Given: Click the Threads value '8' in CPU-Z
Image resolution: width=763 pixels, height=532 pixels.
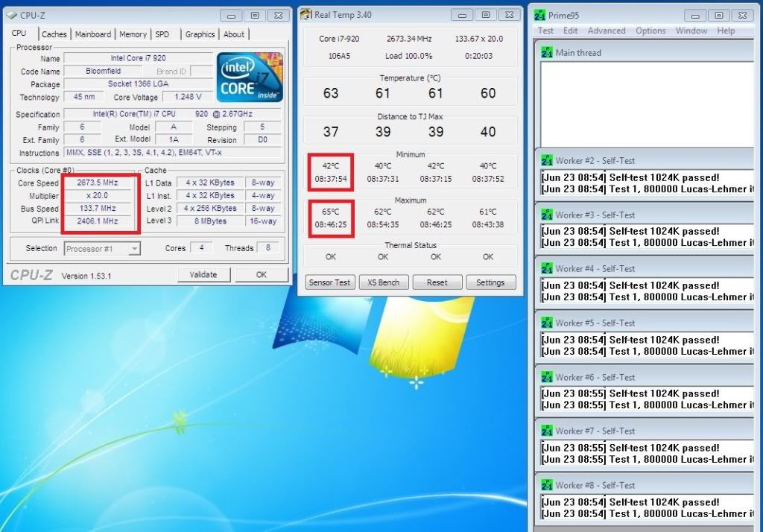Looking at the screenshot, I should click(268, 248).
